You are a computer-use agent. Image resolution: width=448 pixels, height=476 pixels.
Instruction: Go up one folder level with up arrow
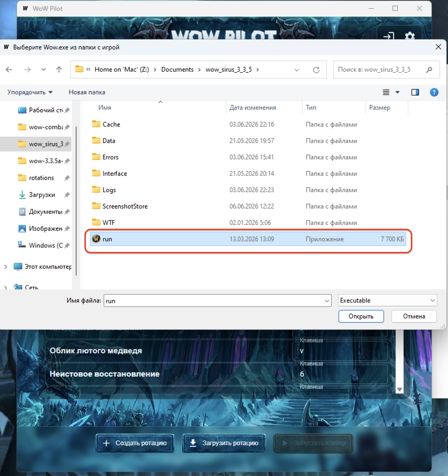[x=59, y=70]
